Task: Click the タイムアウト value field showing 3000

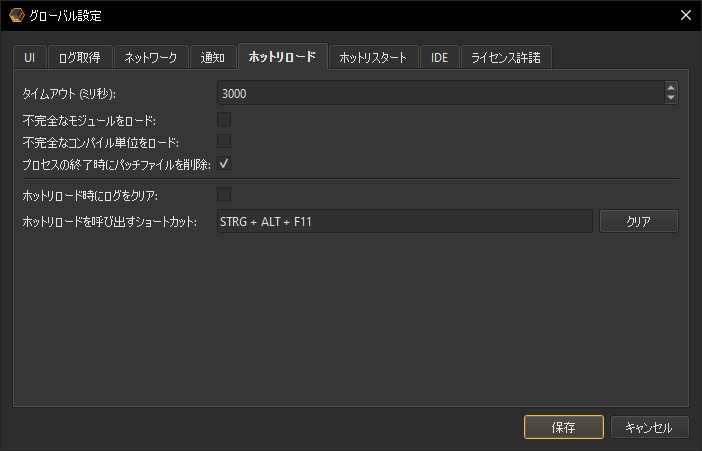Action: pyautogui.click(x=441, y=93)
